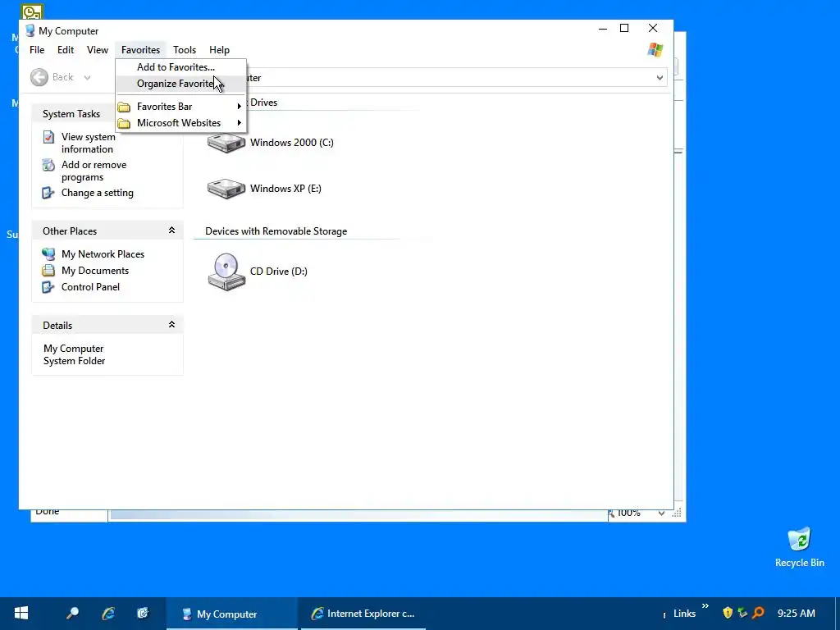Click the Microsoft Websites folder icon

point(125,123)
